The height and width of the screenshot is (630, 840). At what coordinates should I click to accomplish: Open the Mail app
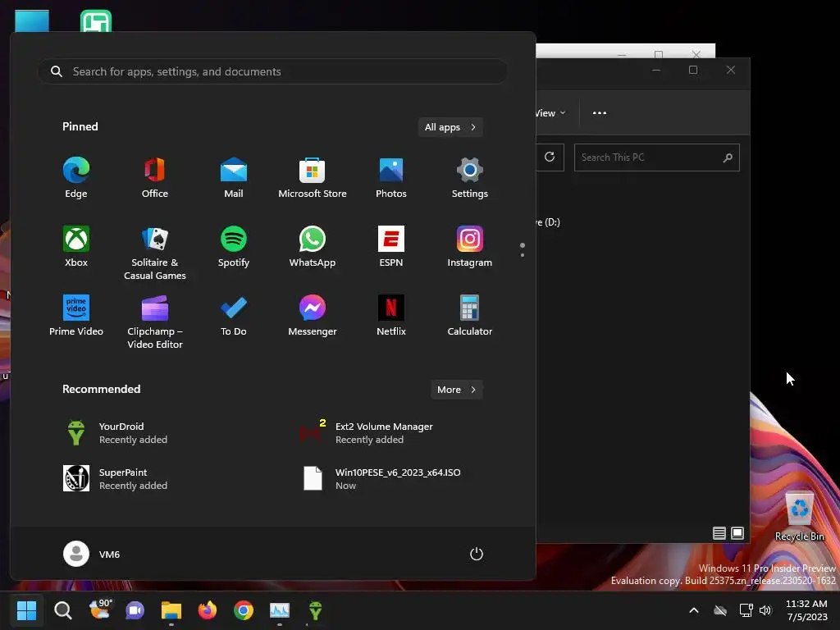[234, 177]
